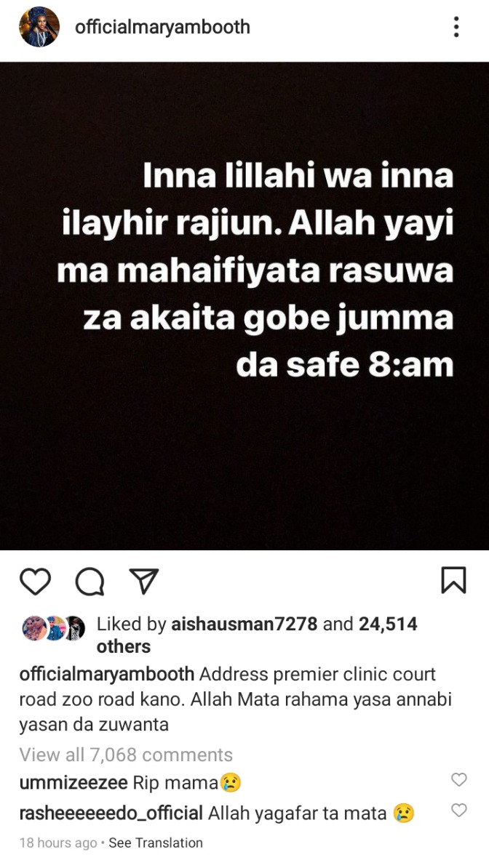Viewport: 489px width, 868px height.
Task: Share post using paper plane icon
Action: tap(143, 581)
